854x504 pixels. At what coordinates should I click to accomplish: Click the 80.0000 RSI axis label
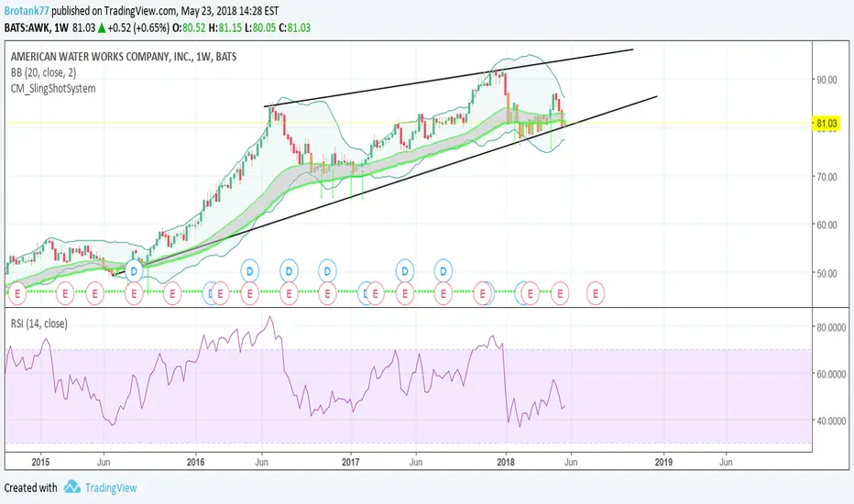[830, 327]
